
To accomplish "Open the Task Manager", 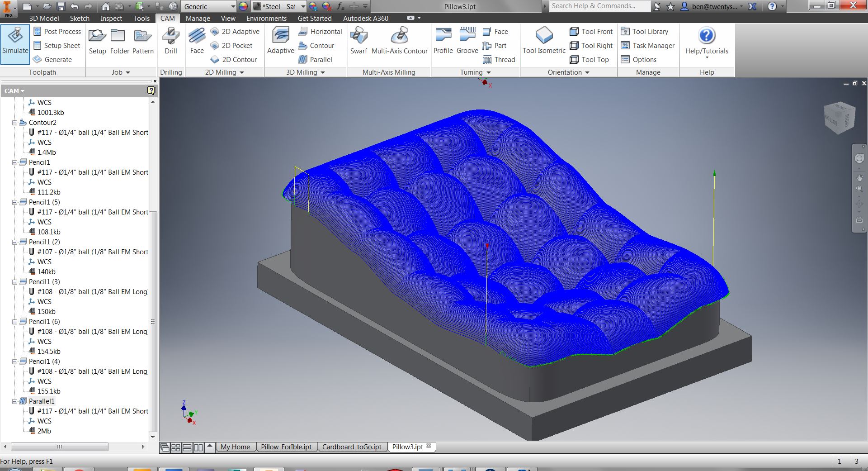I will [648, 46].
